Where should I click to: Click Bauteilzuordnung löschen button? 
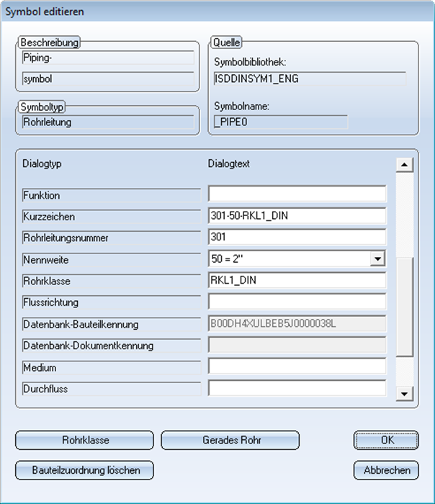pyautogui.click(x=84, y=470)
